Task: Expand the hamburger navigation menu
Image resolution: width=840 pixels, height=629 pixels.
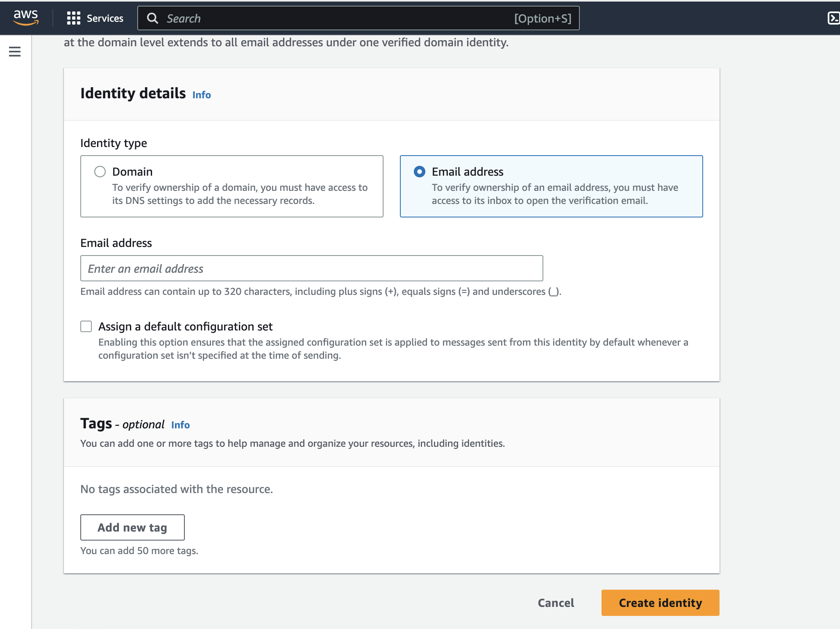Action: point(15,52)
